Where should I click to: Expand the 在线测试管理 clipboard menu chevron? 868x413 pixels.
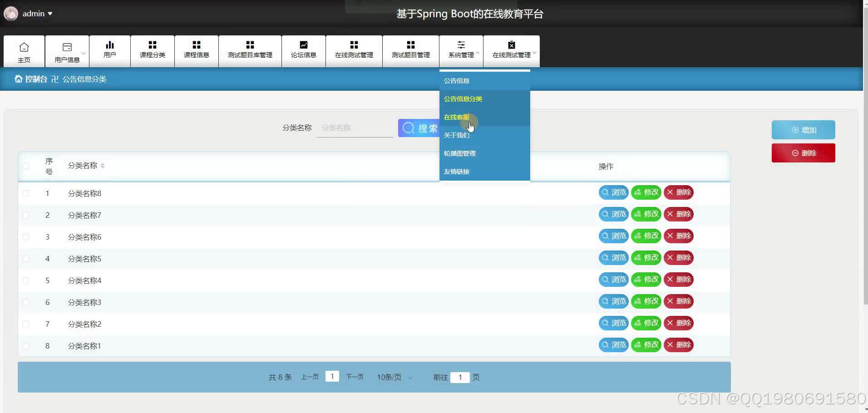coord(535,53)
